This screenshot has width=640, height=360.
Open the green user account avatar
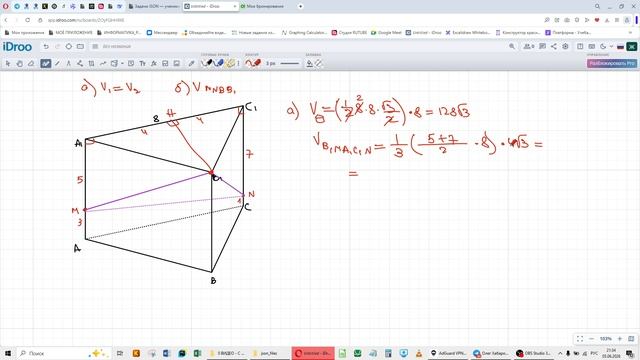(x=631, y=47)
